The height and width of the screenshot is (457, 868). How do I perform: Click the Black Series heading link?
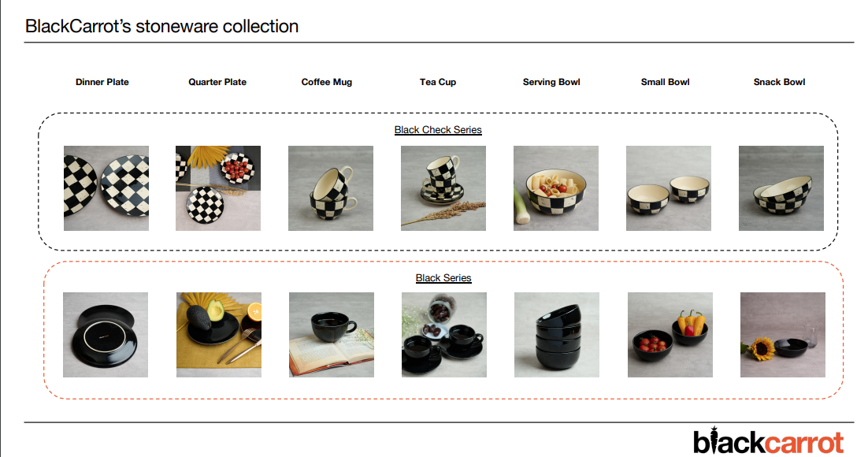point(443,278)
